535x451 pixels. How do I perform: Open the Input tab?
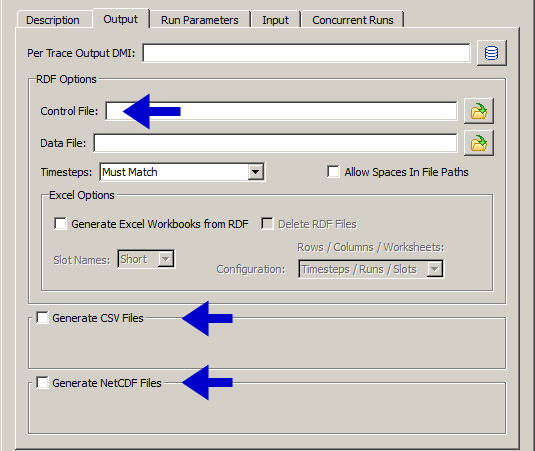(275, 20)
